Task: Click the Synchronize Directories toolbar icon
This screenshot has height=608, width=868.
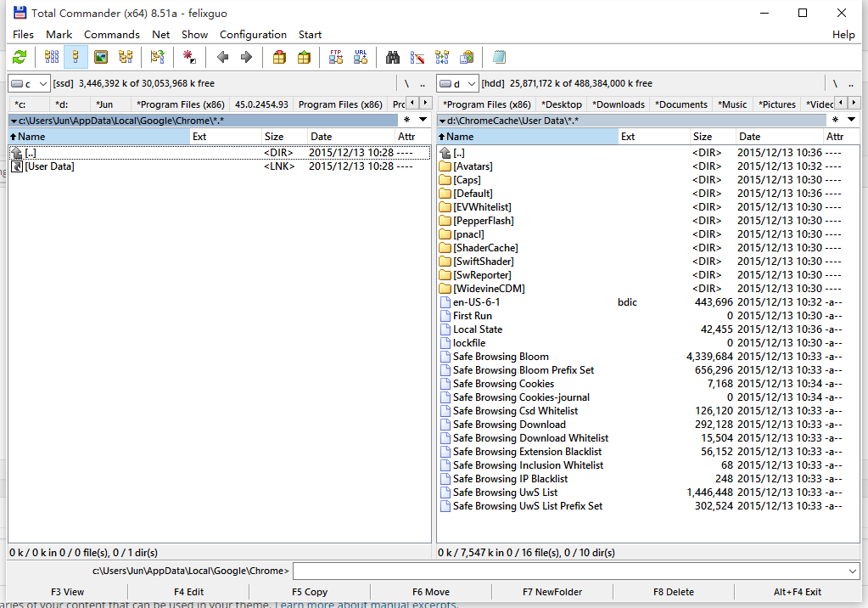Action: click(444, 56)
